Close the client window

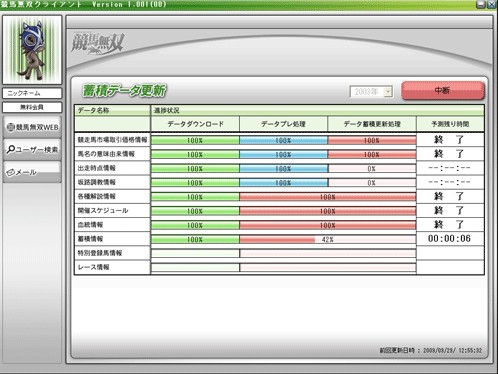coord(491,4)
